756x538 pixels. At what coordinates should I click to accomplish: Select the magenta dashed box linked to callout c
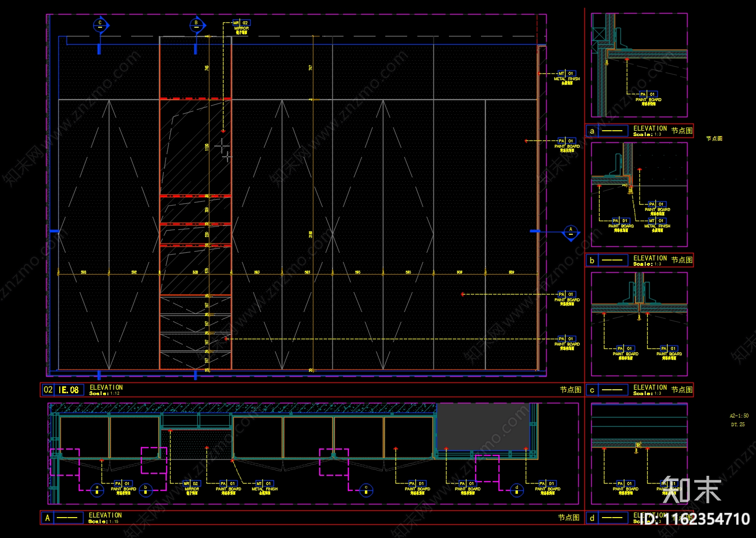[334, 462]
